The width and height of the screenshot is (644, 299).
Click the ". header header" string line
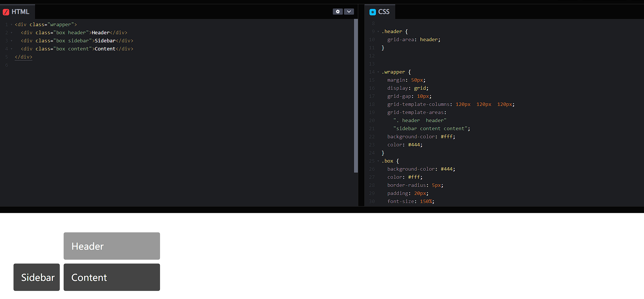420,121
